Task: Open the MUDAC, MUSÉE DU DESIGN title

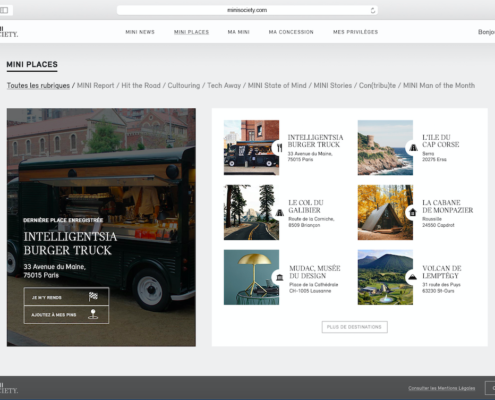Action: point(315,272)
